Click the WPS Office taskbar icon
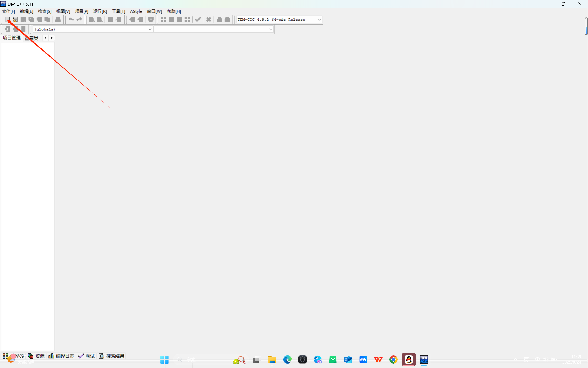The image size is (588, 368). pos(378,359)
